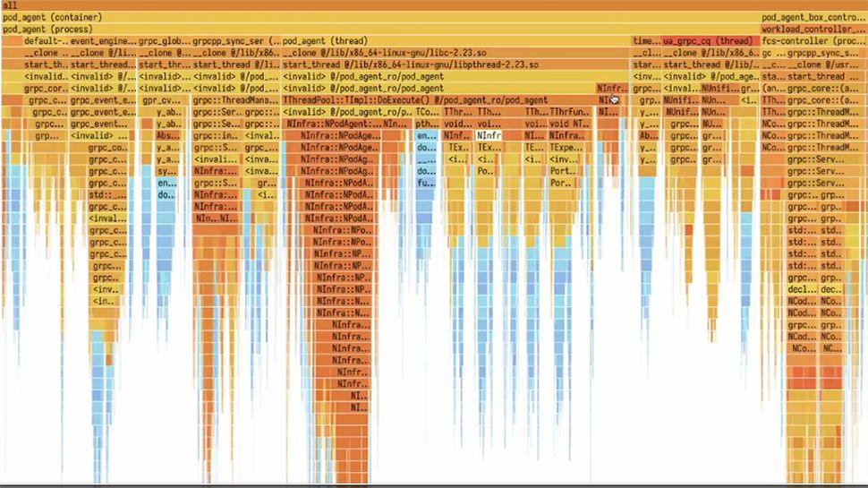The image size is (868, 488).
Task: Zoom into 'pod_agent (thread)' frame
Action: pos(456,41)
